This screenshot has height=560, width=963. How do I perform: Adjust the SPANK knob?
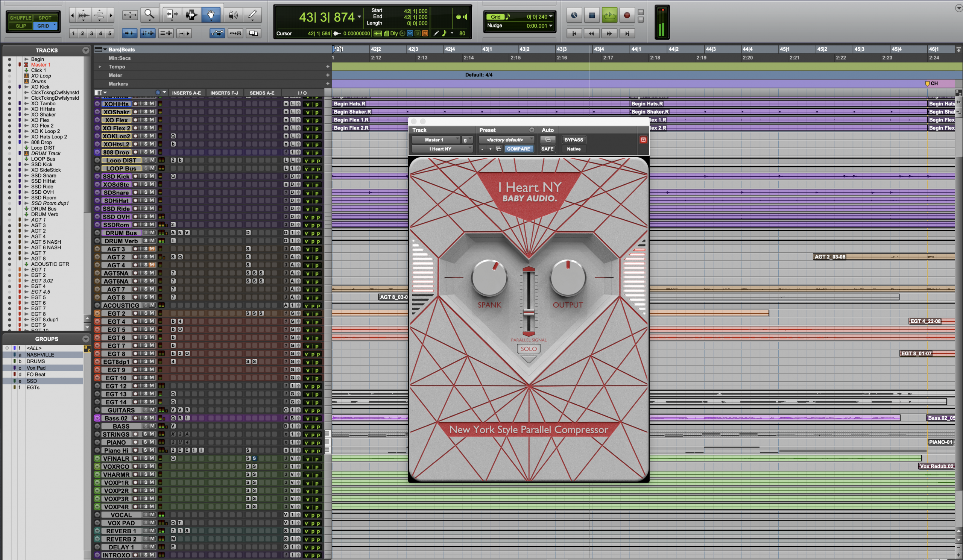coord(489,278)
